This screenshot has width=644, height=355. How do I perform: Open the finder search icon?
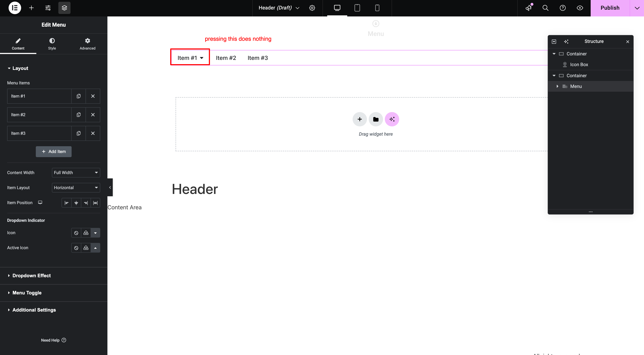[546, 8]
